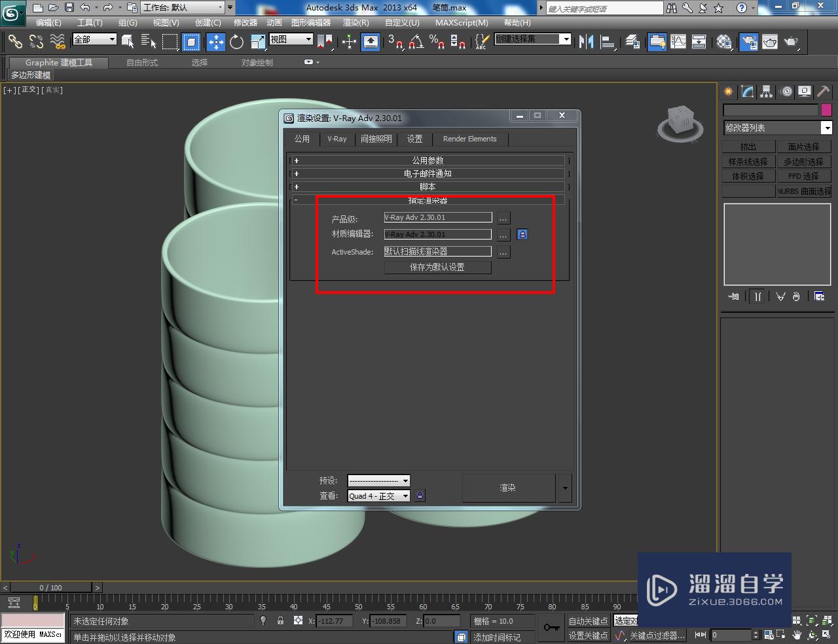
Task: Open the 查看 Quad 4 view dropdown
Action: point(378,496)
